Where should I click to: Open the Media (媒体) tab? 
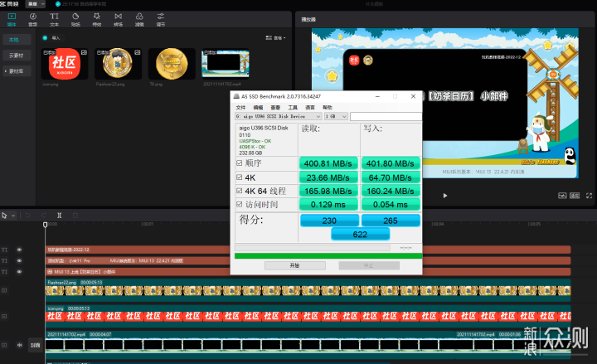(12, 19)
